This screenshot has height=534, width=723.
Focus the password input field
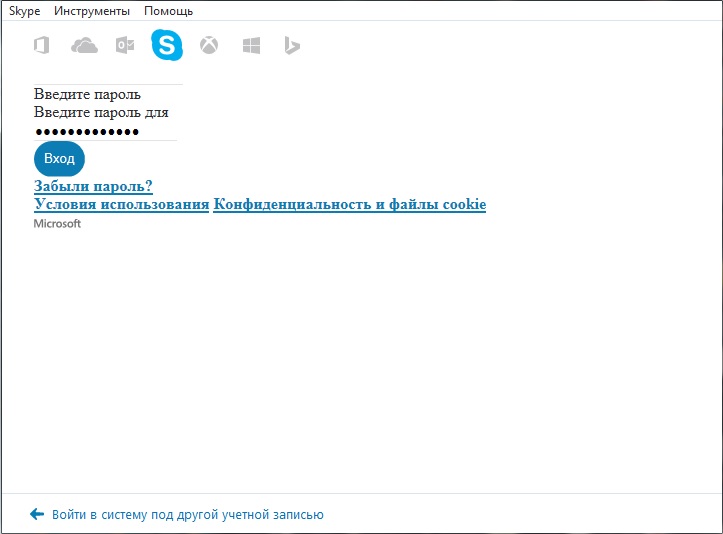pyautogui.click(x=106, y=131)
